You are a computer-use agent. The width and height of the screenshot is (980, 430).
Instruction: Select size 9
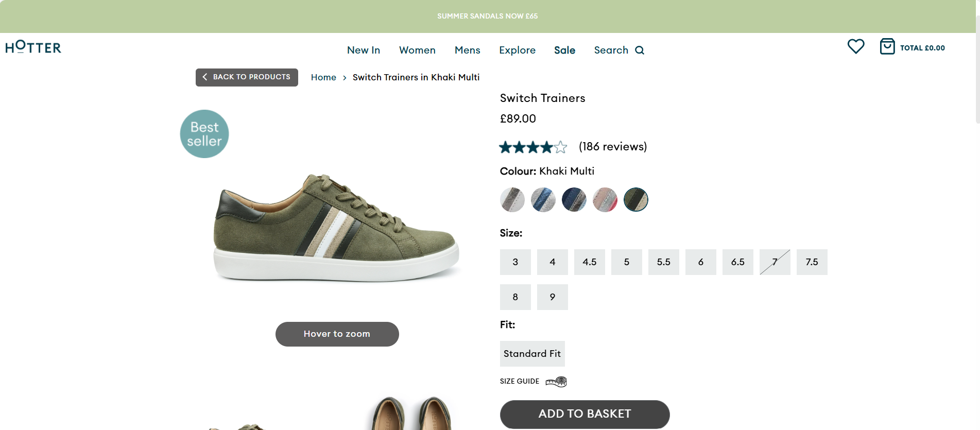552,297
